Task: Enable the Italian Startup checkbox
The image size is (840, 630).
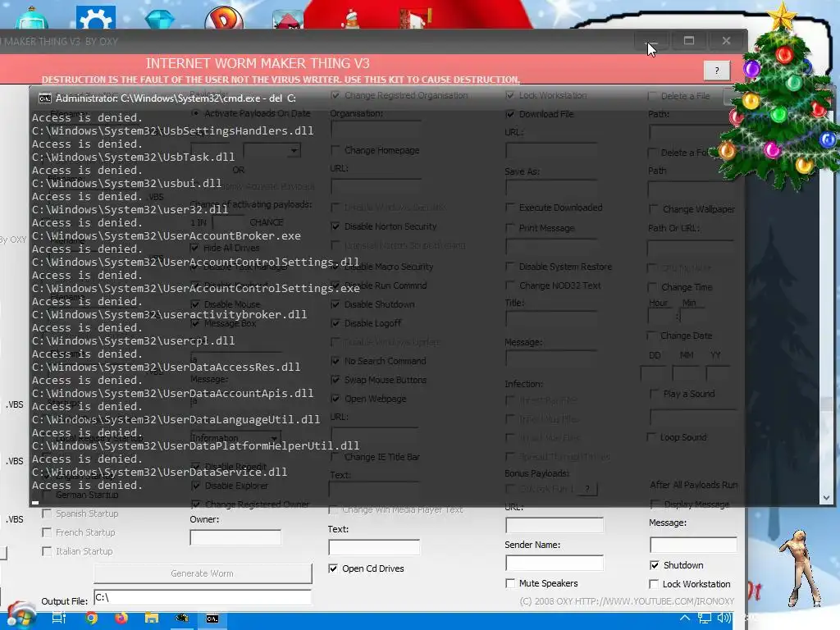Action: [47, 551]
